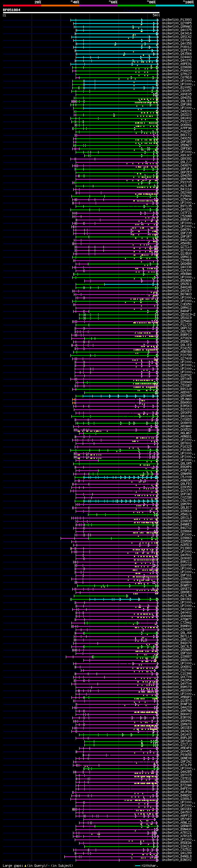Select hit label UniRef100_P93237
The height and width of the screenshot is (868, 197).
point(177,122)
